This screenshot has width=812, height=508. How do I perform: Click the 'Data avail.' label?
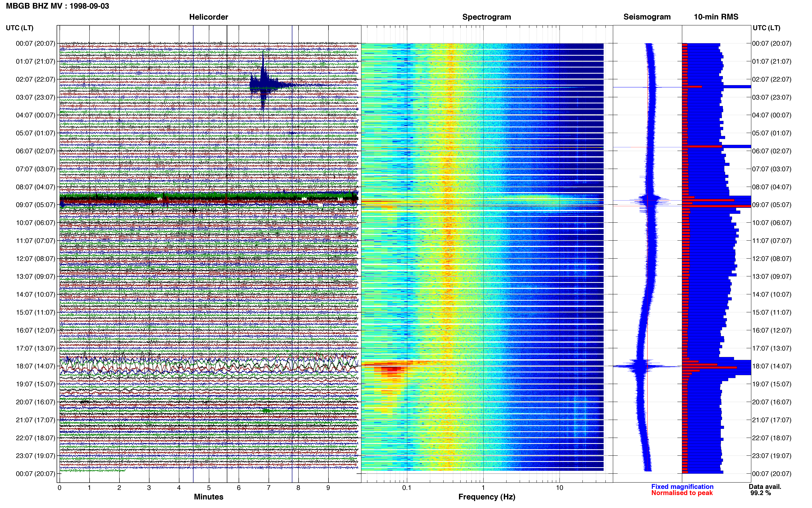pos(765,486)
